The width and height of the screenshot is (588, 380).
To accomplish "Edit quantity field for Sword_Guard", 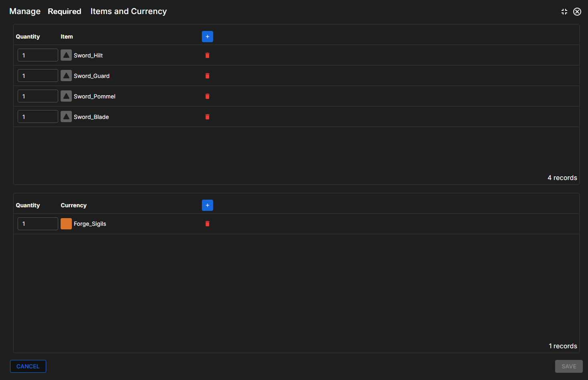I will click(38, 76).
